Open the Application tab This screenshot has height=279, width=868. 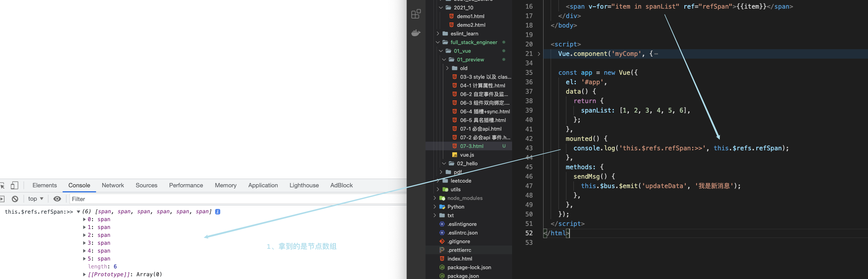[x=263, y=185]
